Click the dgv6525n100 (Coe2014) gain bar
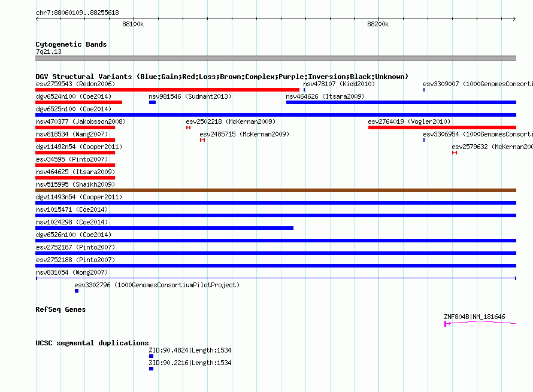This screenshot has height=392, width=533. point(275,115)
